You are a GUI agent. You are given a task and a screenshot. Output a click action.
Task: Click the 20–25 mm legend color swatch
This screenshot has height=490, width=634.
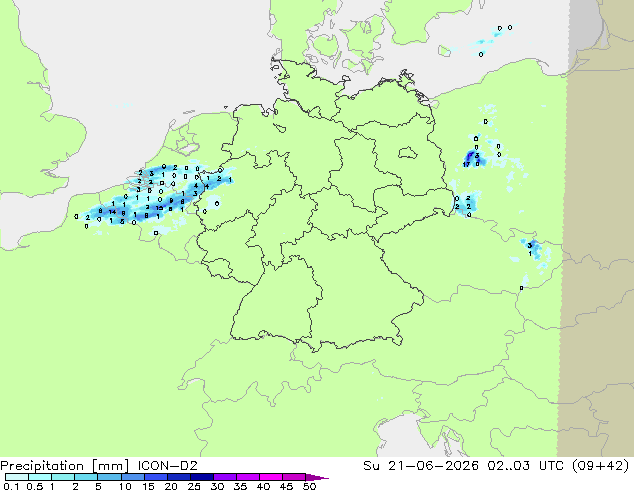click(178, 477)
